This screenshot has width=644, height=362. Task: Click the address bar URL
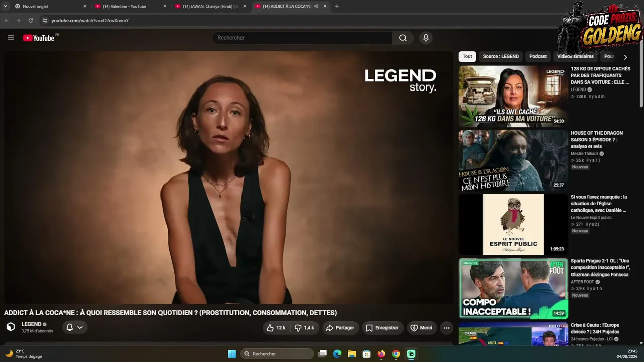(x=90, y=21)
